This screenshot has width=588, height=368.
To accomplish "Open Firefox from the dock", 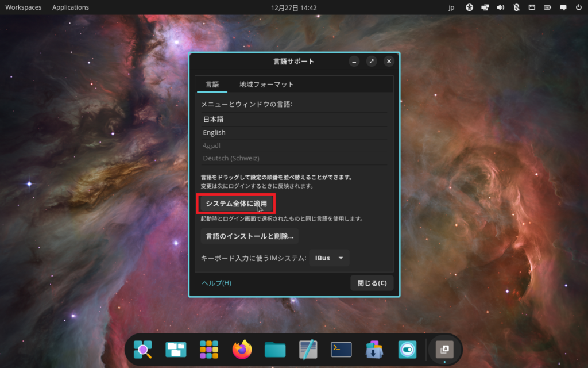I will [242, 349].
